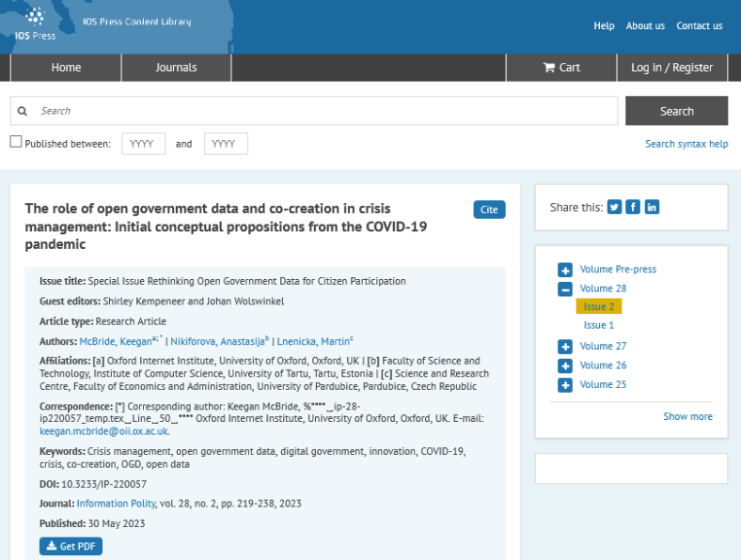The width and height of the screenshot is (741, 560).
Task: Share article on Twitter
Action: click(614, 207)
